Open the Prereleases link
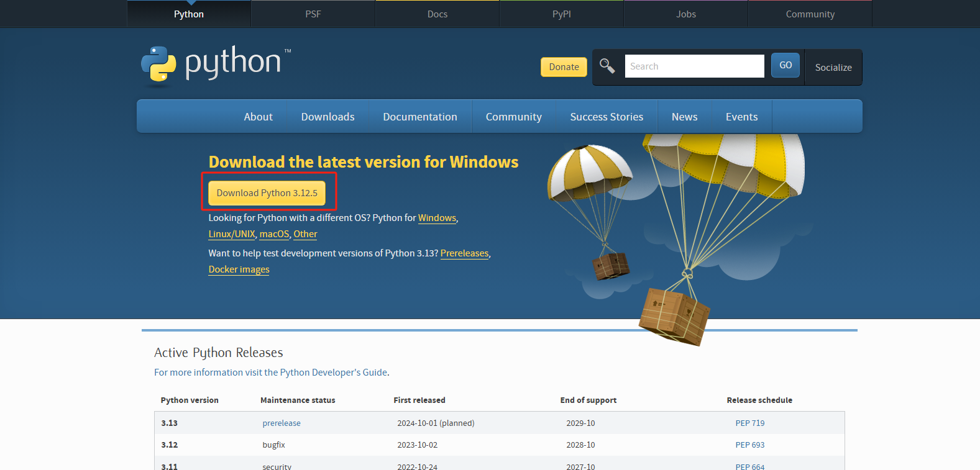 tap(464, 253)
